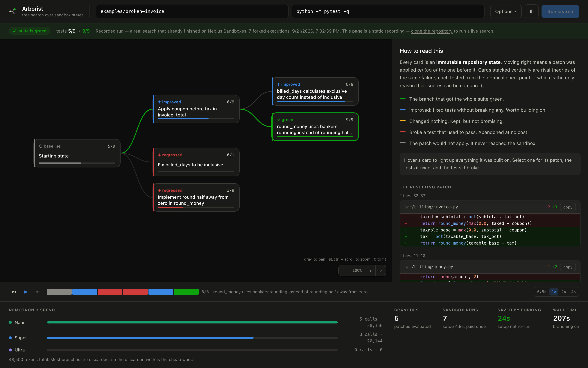The width and height of the screenshot is (588, 368).
Task: Zoom in the tree canvas
Action: 370,271
